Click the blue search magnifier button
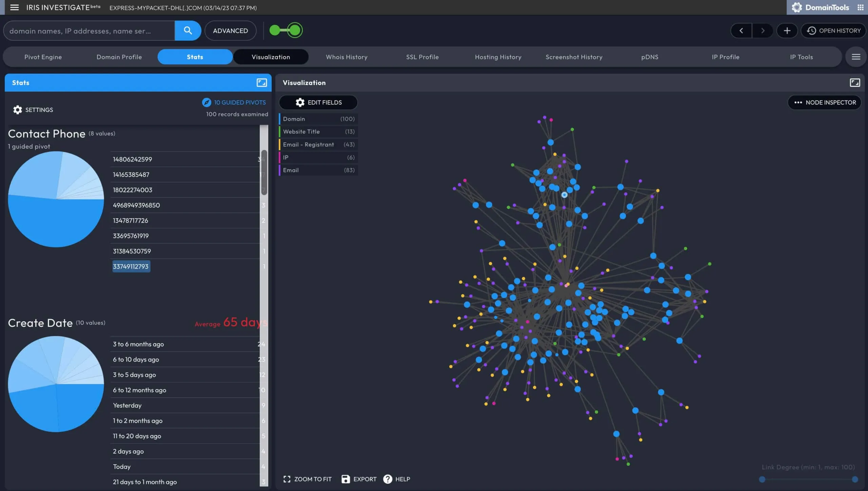The width and height of the screenshot is (868, 491). [188, 31]
